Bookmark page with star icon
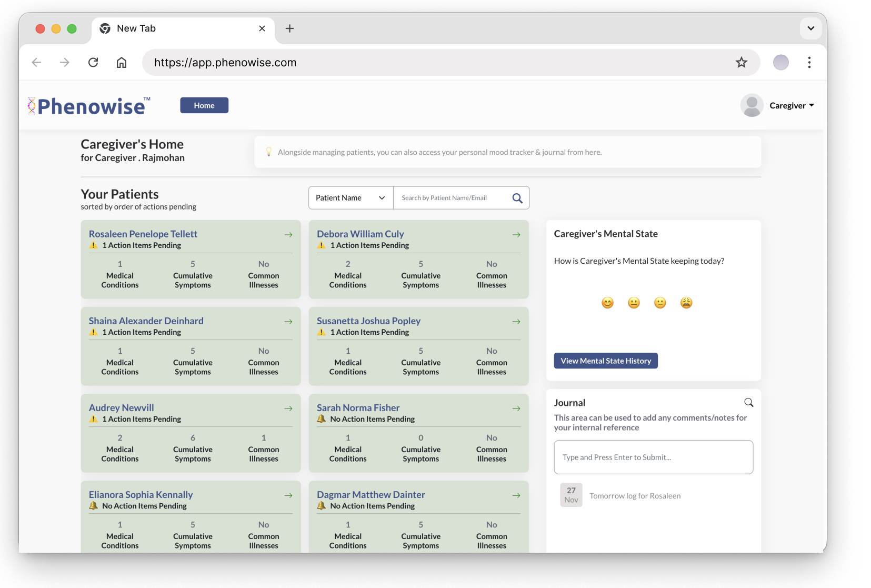 [x=741, y=63]
